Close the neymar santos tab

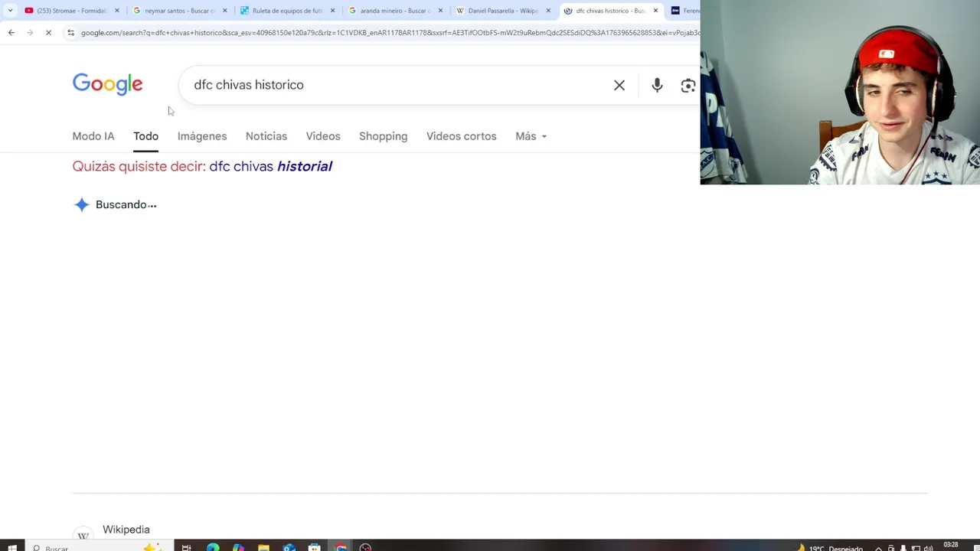pyautogui.click(x=225, y=11)
